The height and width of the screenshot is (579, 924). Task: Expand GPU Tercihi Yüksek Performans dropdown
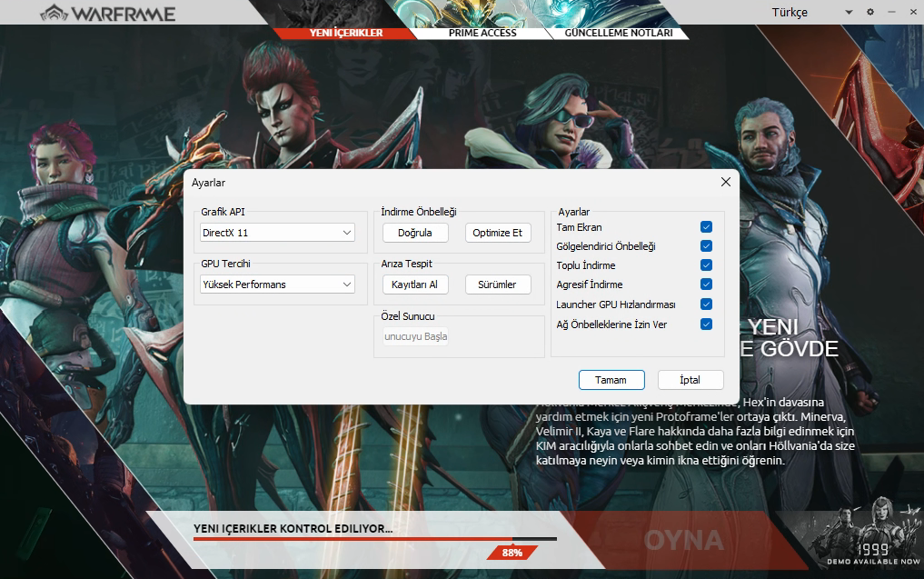[x=277, y=285]
